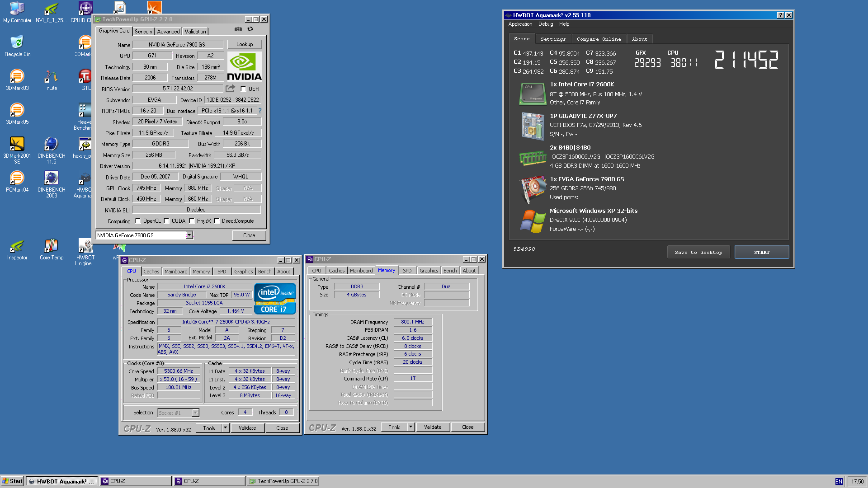Viewport: 868px width, 488px height.
Task: Click Lookup button in GPU-Z
Action: point(245,44)
